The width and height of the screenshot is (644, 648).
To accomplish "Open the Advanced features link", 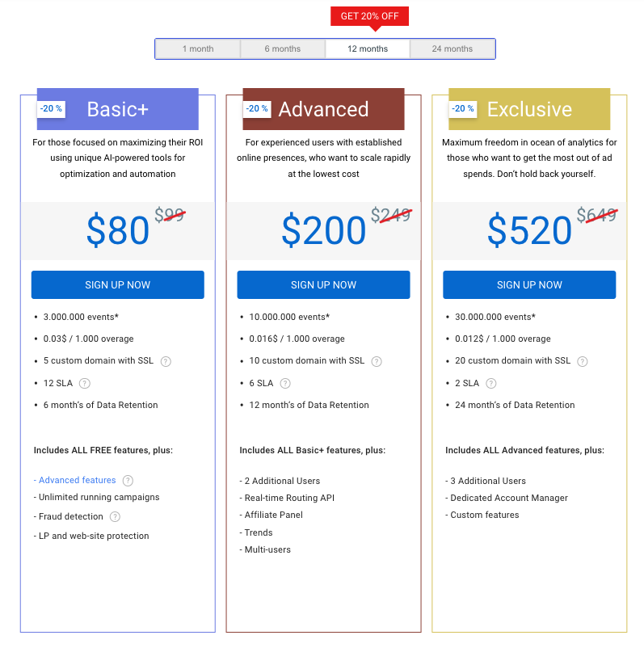I will point(77,480).
